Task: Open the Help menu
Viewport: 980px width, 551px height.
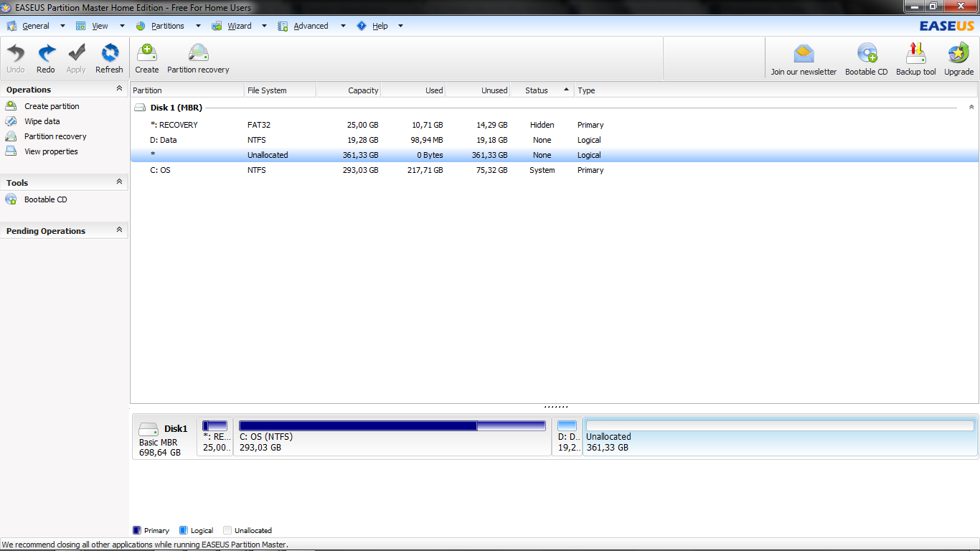Action: point(380,26)
